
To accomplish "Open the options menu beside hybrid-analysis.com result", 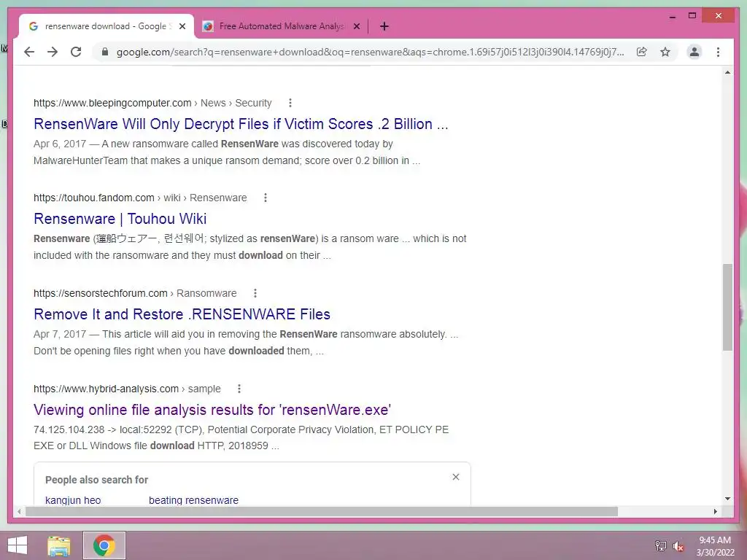I will pyautogui.click(x=239, y=389).
